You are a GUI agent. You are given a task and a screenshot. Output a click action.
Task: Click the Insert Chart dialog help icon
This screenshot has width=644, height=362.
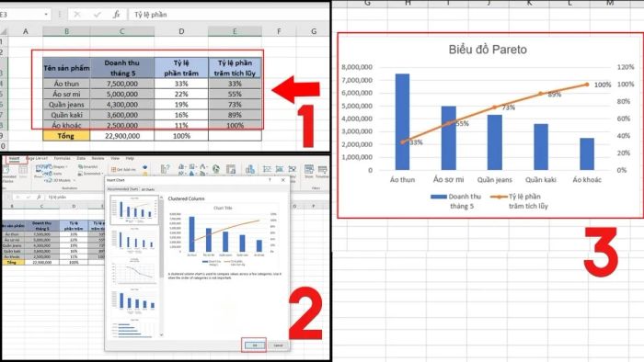tap(270, 180)
